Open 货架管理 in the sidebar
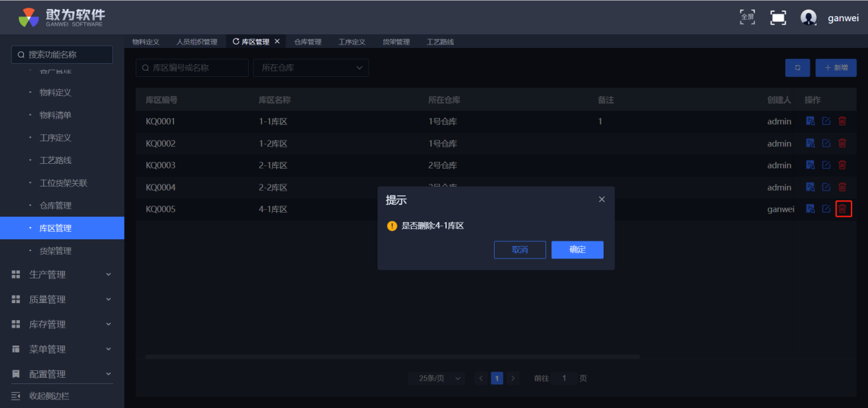 (x=55, y=251)
